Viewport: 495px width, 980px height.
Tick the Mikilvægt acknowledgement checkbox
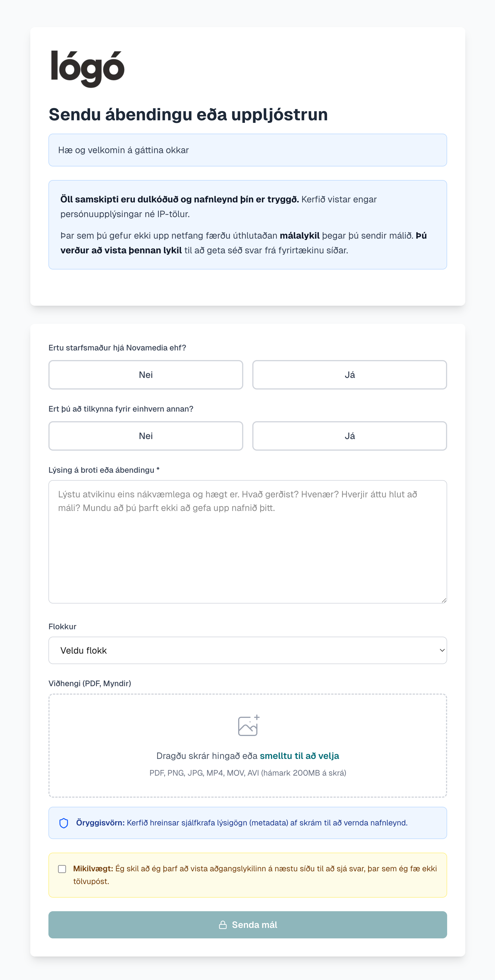[x=62, y=869]
